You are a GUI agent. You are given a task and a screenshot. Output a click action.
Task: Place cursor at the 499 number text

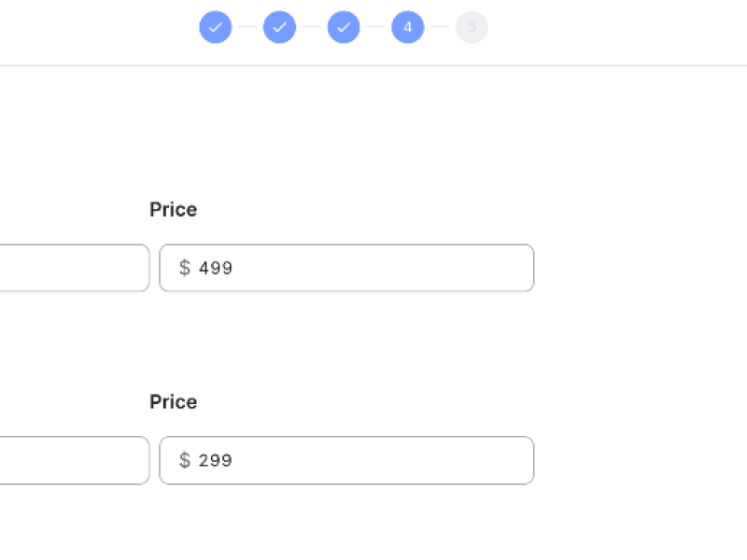216,269
